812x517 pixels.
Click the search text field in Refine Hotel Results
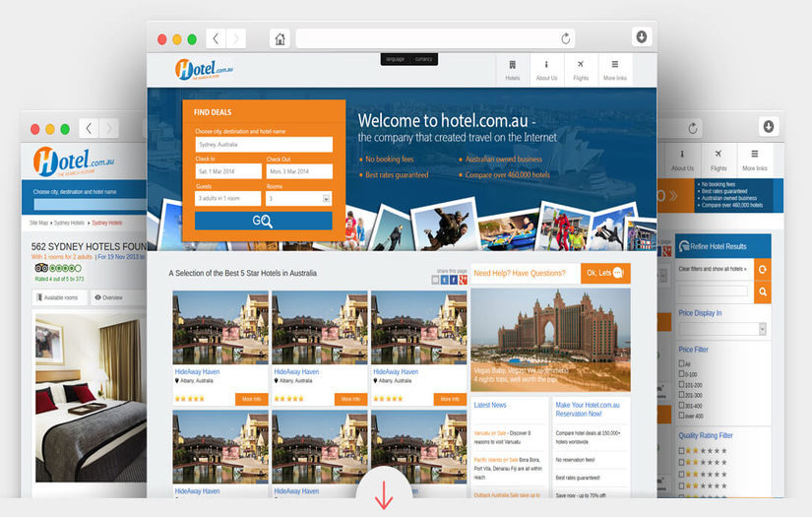point(714,291)
